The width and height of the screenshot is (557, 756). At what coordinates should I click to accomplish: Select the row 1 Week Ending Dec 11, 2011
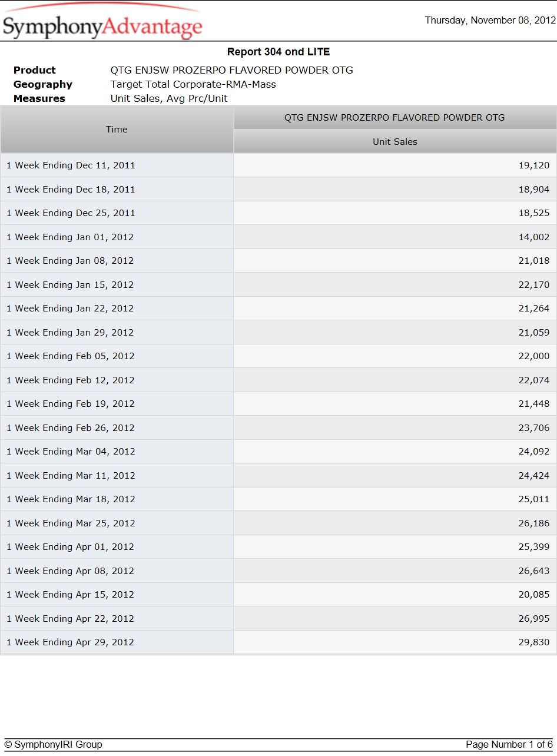[278, 165]
